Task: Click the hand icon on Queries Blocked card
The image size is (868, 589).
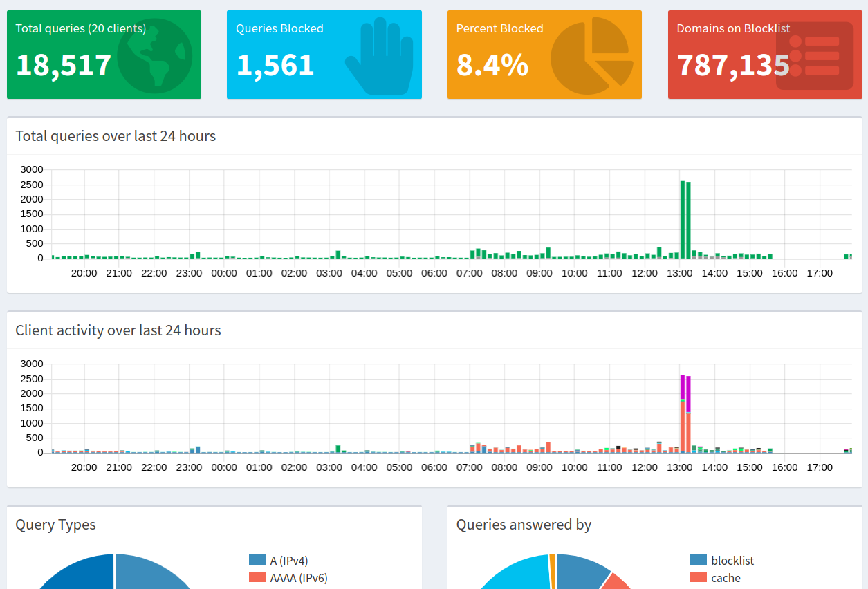Action: tap(380, 56)
